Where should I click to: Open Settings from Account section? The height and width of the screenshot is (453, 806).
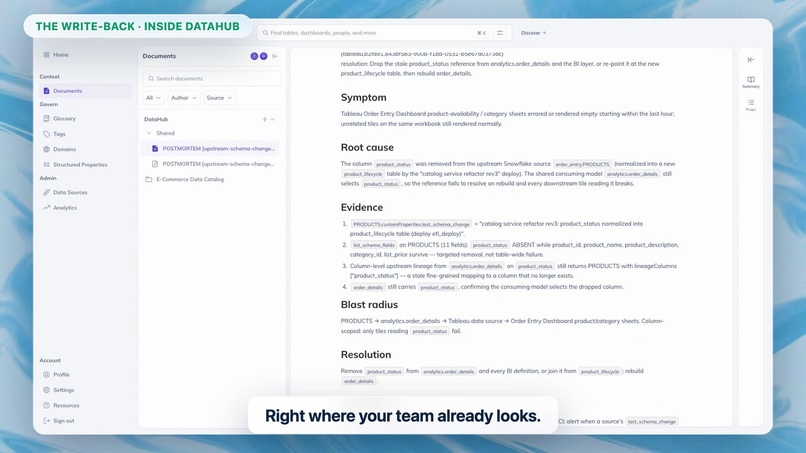[63, 390]
